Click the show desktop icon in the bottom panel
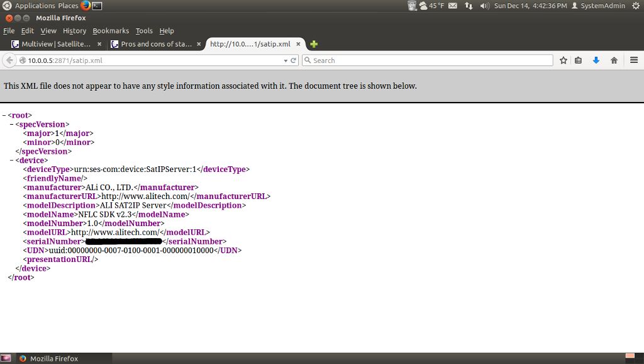Screen dimensions: 644x364 (6, 358)
